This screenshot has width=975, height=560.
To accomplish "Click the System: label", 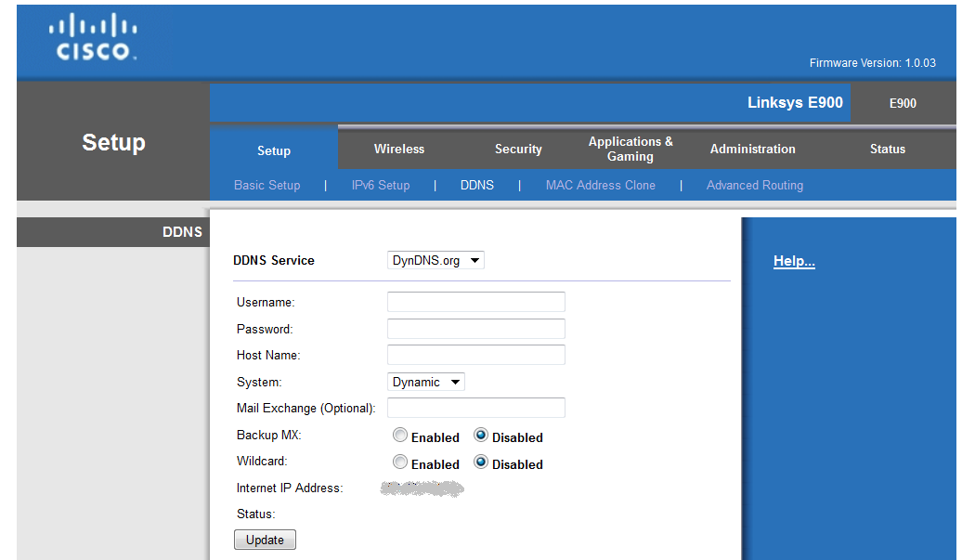I will (259, 382).
